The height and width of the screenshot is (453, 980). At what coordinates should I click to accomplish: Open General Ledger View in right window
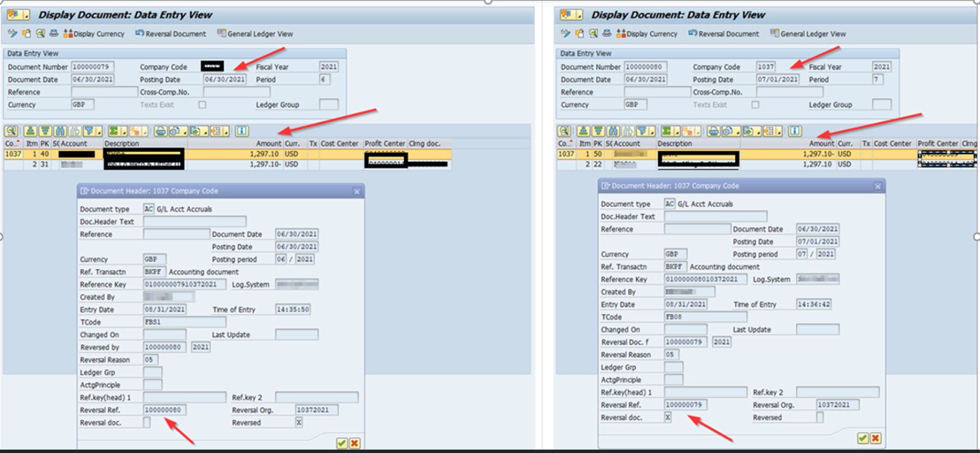pyautogui.click(x=808, y=34)
